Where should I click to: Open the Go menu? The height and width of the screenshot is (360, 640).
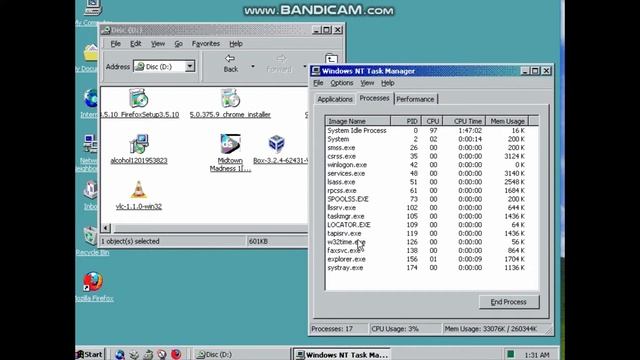[178, 44]
